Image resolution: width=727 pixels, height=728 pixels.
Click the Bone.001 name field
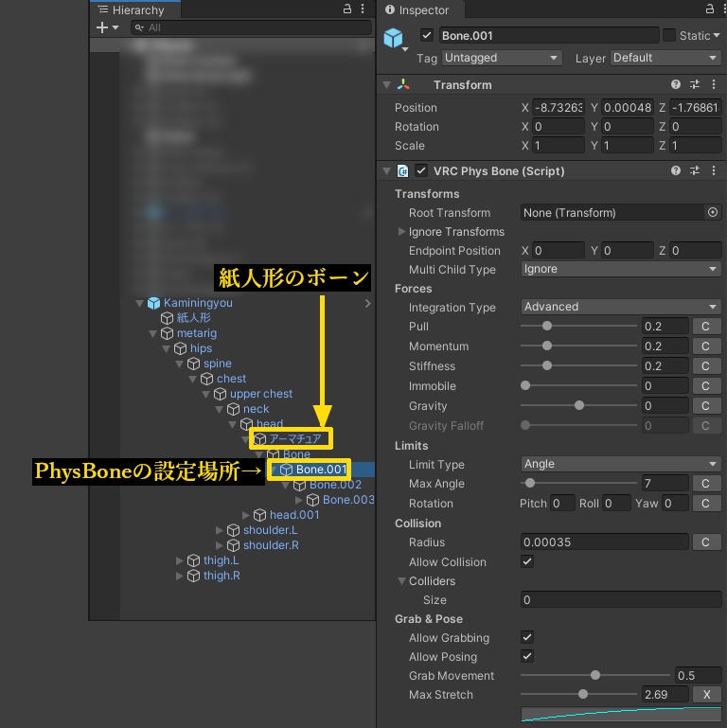[549, 35]
